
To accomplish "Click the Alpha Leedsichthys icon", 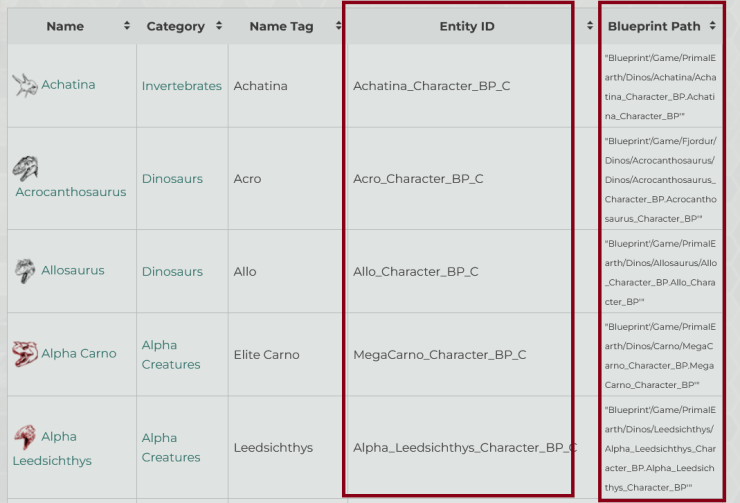I will (x=25, y=437).
